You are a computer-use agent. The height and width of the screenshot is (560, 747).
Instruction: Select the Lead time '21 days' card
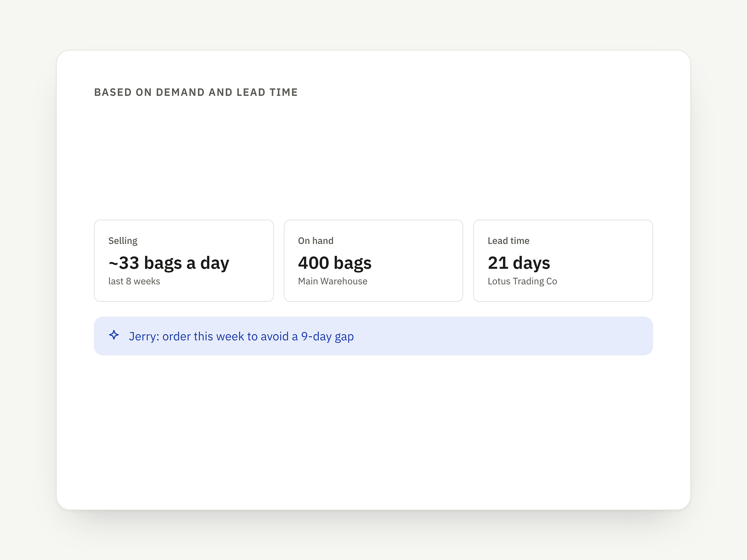563,261
